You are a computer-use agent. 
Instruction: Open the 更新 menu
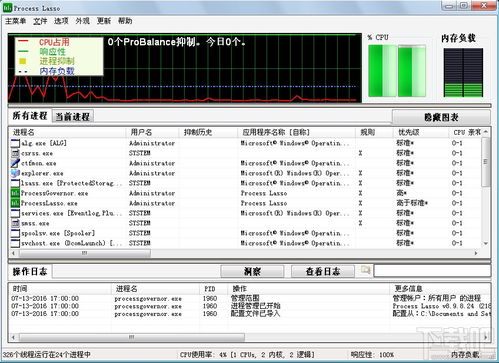(104, 21)
